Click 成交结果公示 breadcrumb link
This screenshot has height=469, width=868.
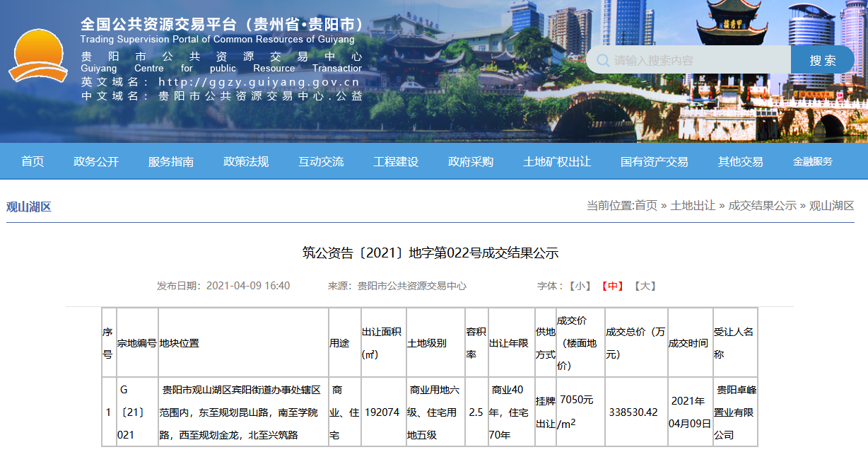pos(762,205)
